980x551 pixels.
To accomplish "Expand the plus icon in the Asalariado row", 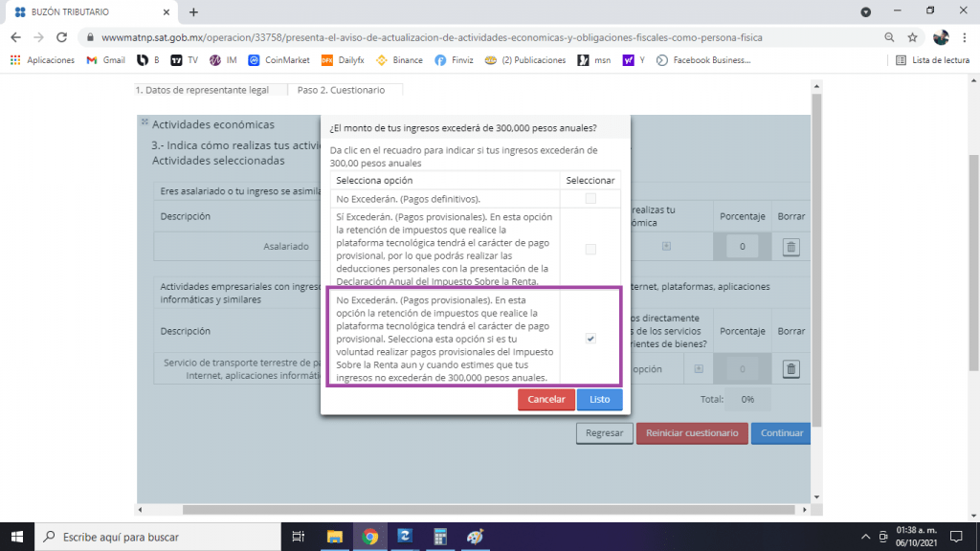I will point(666,246).
